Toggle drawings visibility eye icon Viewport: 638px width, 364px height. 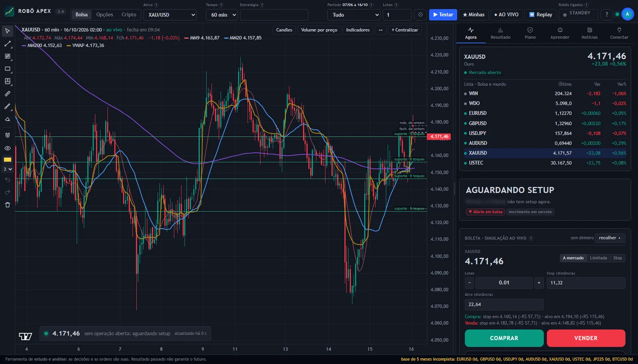coord(7,148)
